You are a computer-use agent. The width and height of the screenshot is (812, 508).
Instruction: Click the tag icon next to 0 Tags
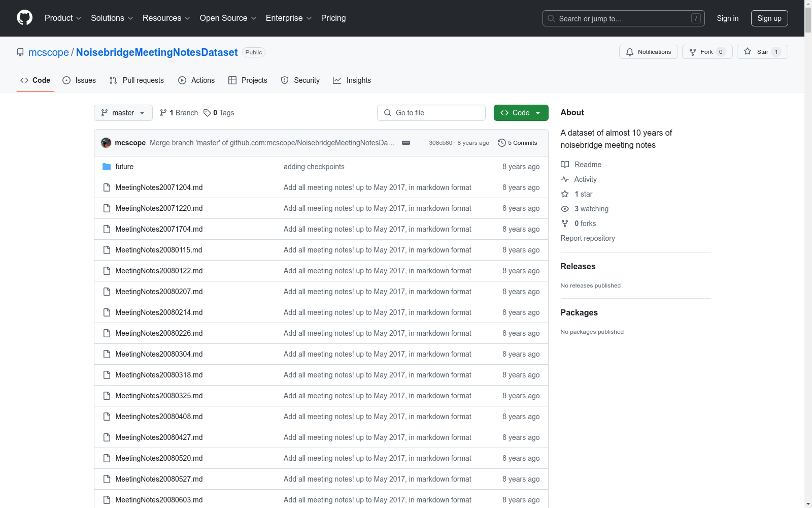click(x=207, y=113)
